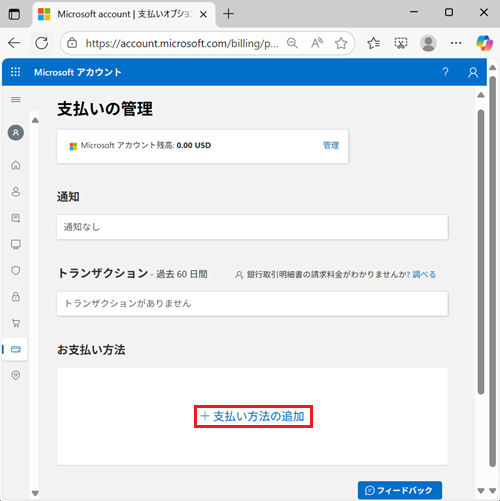Open the Microsoft app launcher grid
Viewport: 500px width, 501px height.
(x=15, y=72)
